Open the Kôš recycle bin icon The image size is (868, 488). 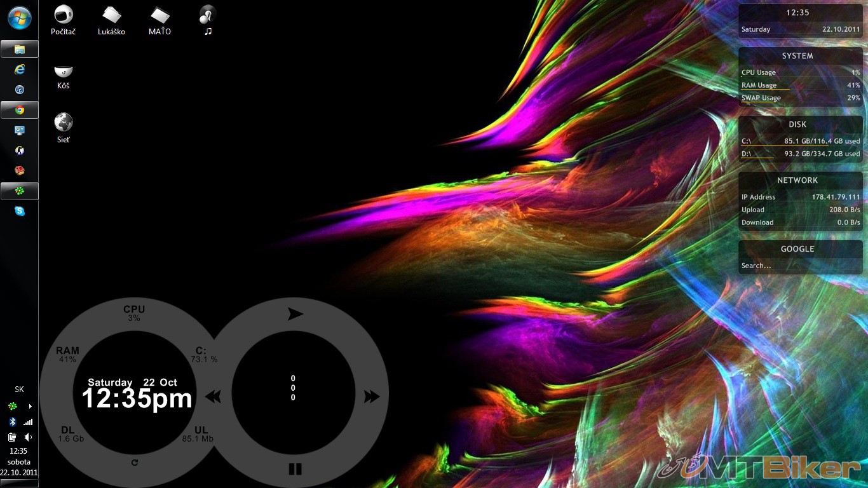[x=63, y=71]
